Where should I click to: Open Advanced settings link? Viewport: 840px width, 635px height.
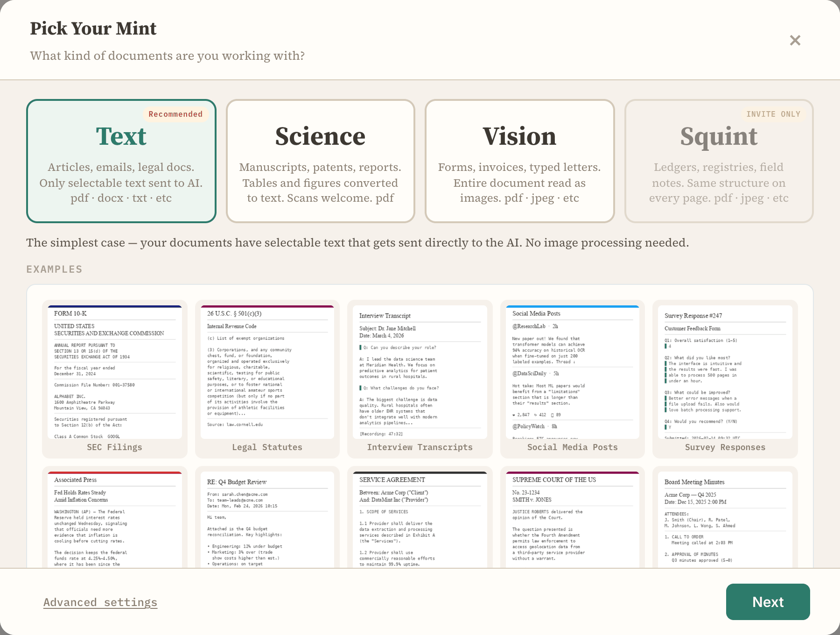click(x=100, y=602)
